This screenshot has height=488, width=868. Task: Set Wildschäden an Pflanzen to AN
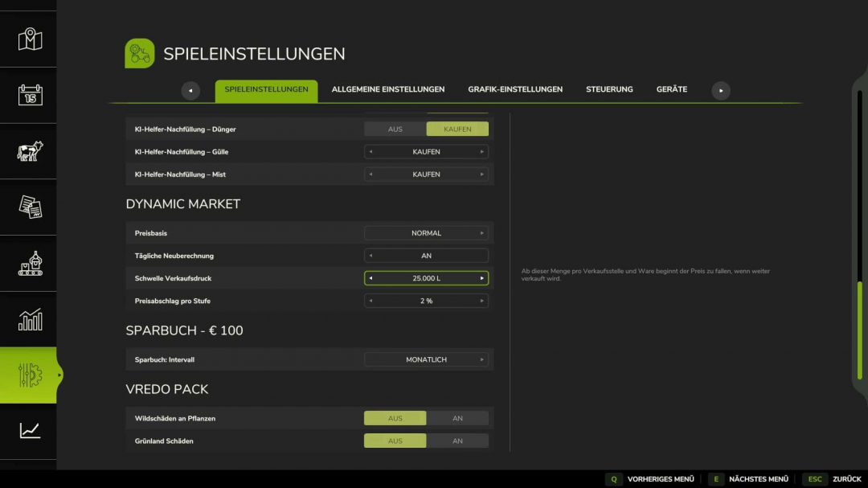(457, 418)
